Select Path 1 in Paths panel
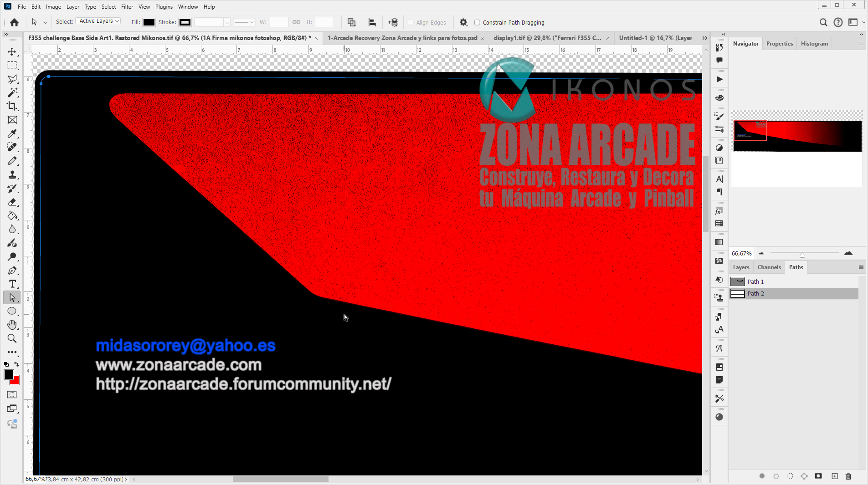Image resolution: width=868 pixels, height=485 pixels. (x=794, y=281)
